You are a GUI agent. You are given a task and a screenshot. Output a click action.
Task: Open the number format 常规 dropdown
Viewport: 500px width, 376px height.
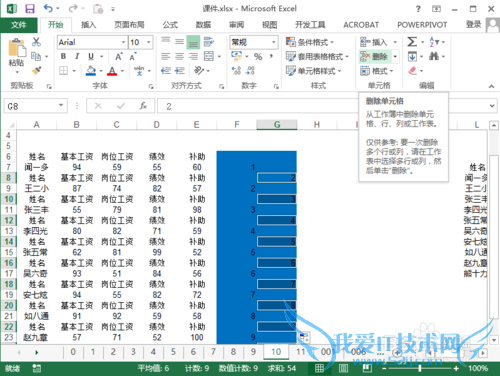pos(274,42)
